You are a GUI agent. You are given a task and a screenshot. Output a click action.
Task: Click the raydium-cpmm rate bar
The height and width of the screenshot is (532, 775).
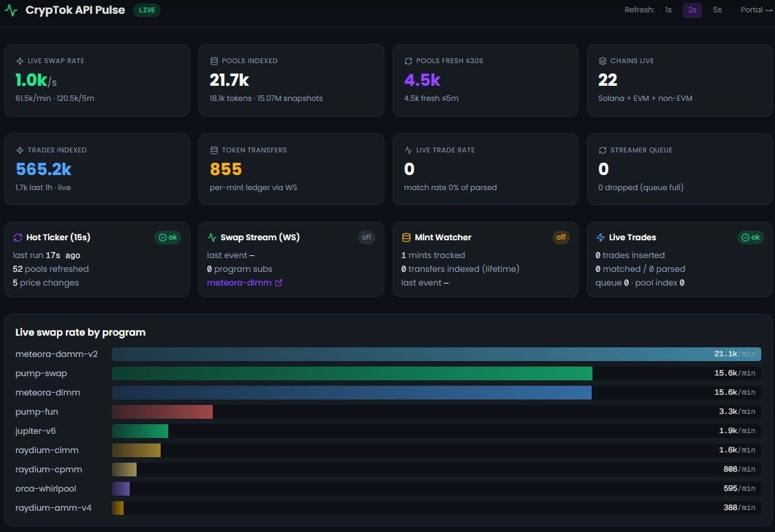pos(124,470)
